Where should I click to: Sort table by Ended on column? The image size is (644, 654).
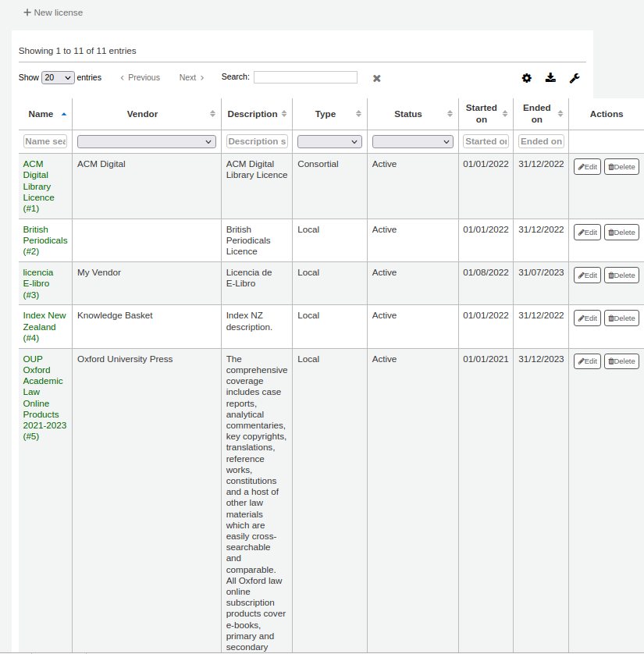pyautogui.click(x=541, y=114)
